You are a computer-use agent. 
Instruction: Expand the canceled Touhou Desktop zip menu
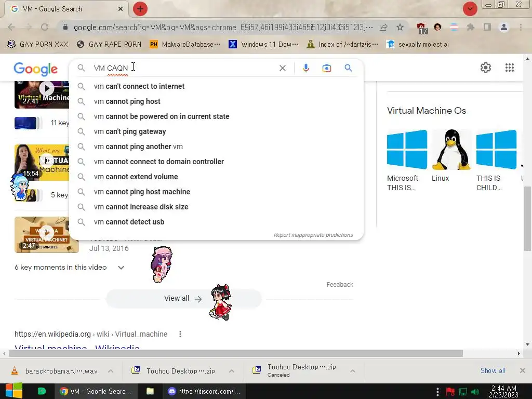pyautogui.click(x=353, y=371)
